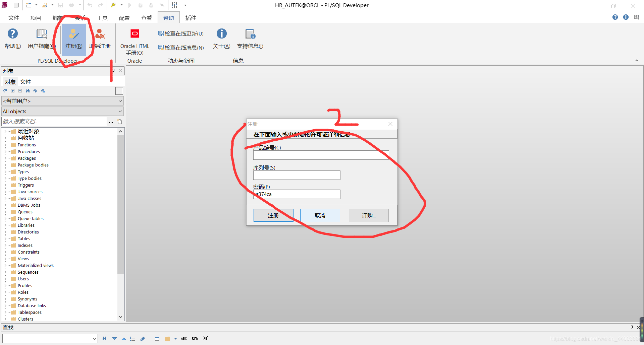644x345 pixels.
Task: Click the 密码 password field
Action: click(x=297, y=194)
